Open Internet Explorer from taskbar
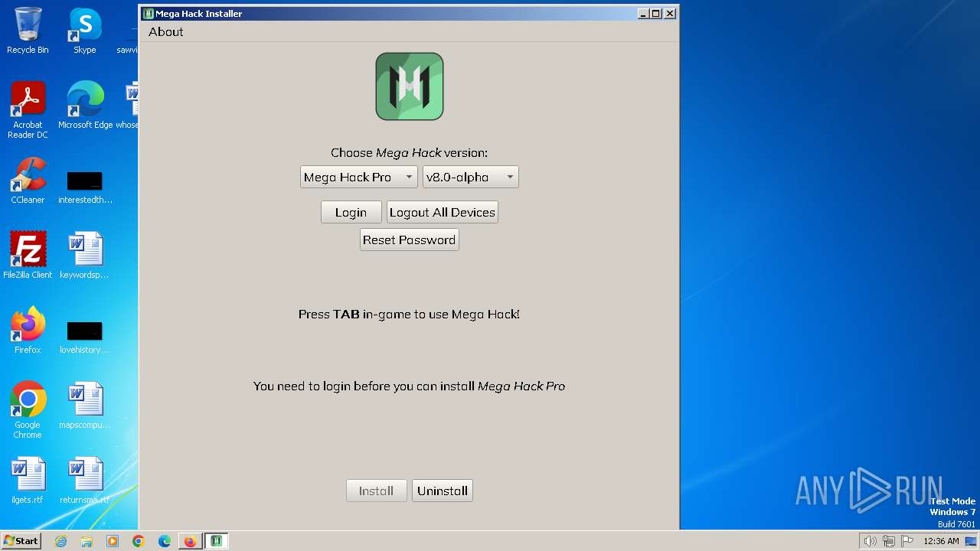 [x=60, y=541]
